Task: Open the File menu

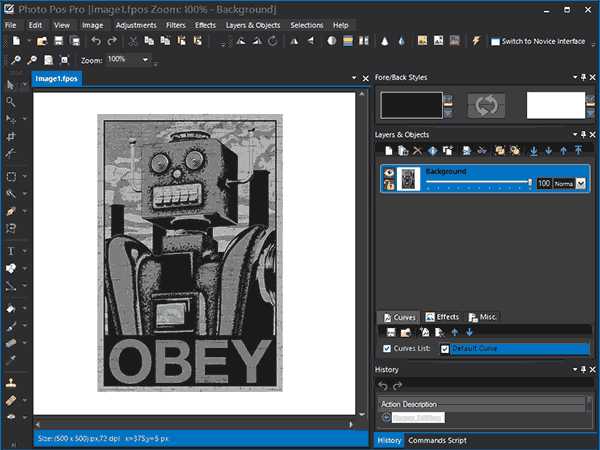Action: point(10,25)
